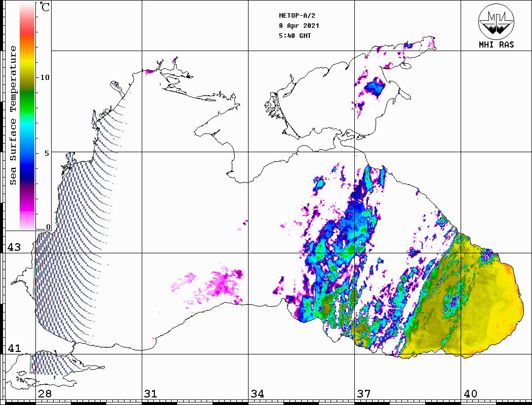Click the 8 Apr 2021 date text

coord(299,26)
